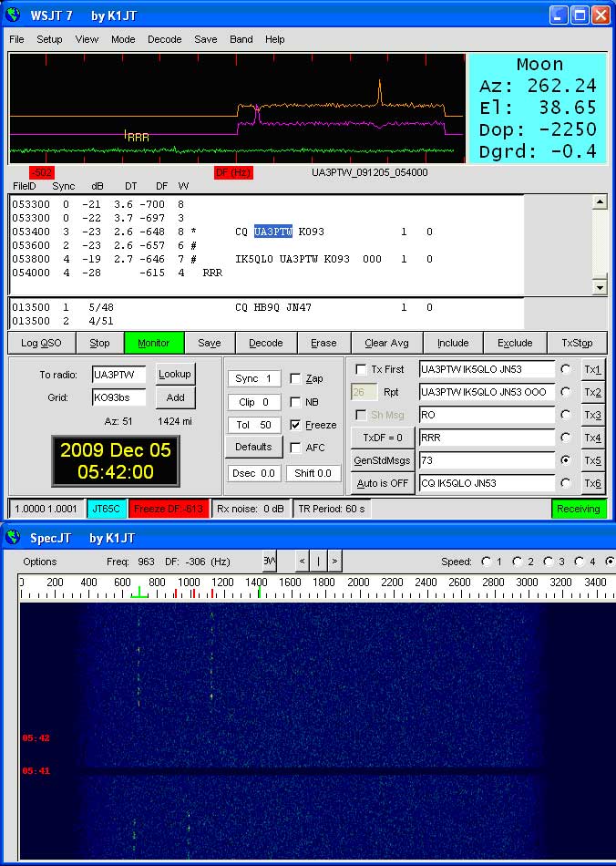The height and width of the screenshot is (866, 616).
Task: Click the Lookup button
Action: click(x=174, y=374)
